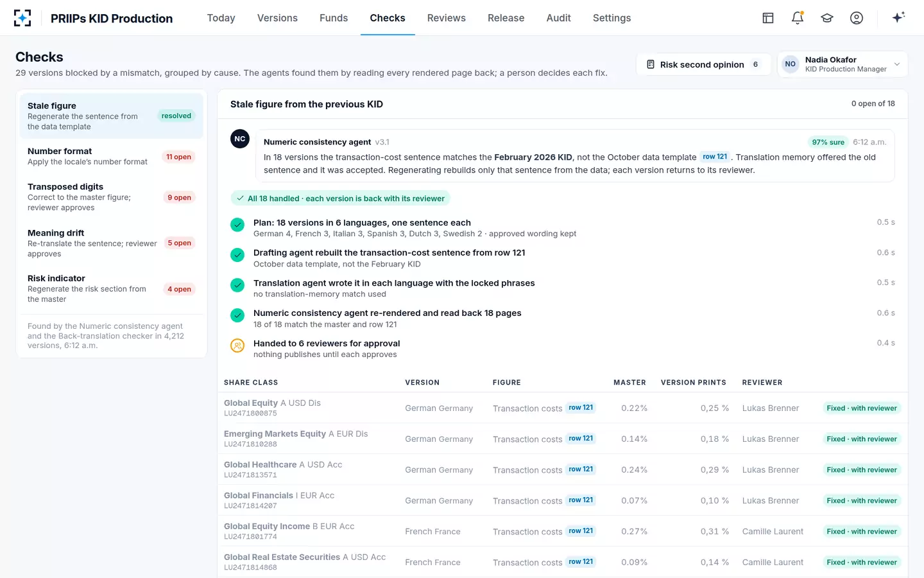This screenshot has width=924, height=578.
Task: Open the Meaning drift cause
Action: point(112,243)
